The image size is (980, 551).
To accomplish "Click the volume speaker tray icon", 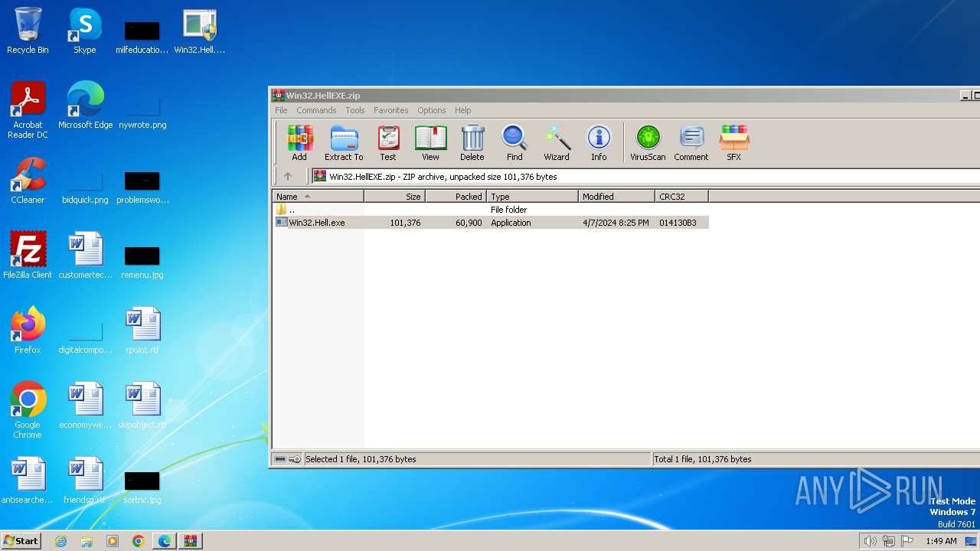I will coord(870,541).
